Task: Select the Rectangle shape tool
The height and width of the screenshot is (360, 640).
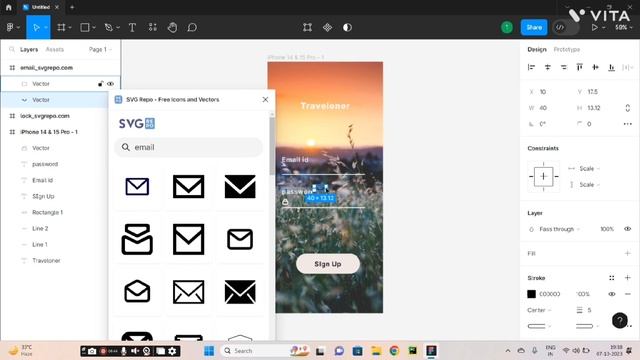Action: pos(85,27)
